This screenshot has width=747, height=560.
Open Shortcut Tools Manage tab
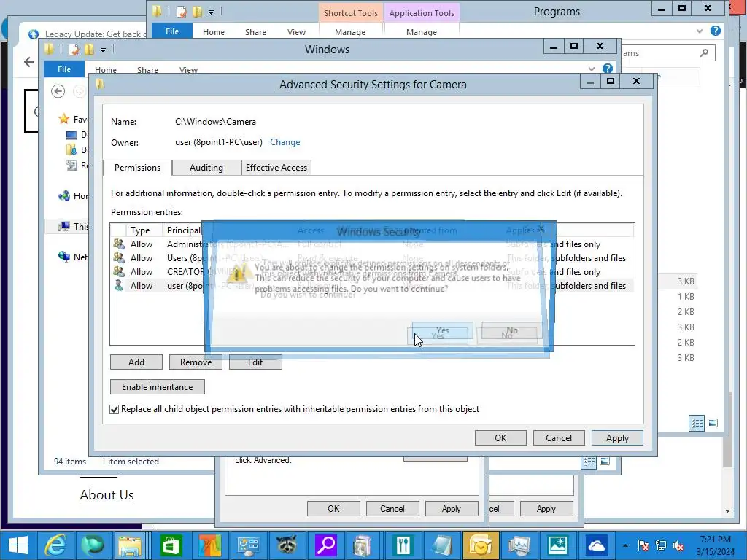click(x=350, y=32)
